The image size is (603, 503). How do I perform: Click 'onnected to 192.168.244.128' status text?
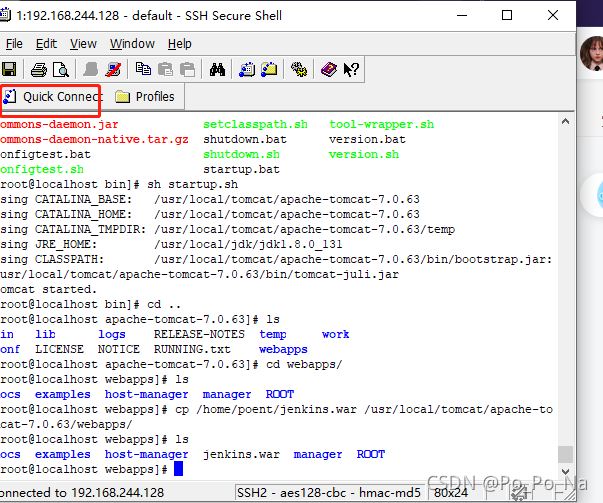coord(82,493)
